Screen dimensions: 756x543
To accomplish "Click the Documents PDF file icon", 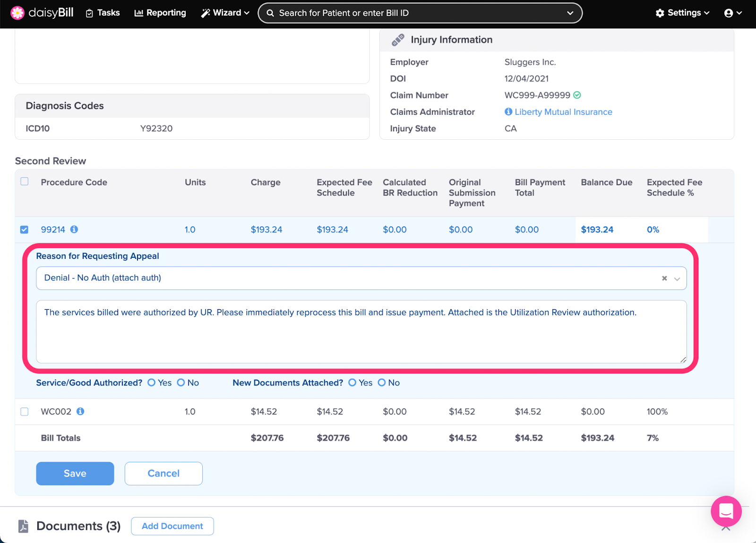I will tap(23, 526).
